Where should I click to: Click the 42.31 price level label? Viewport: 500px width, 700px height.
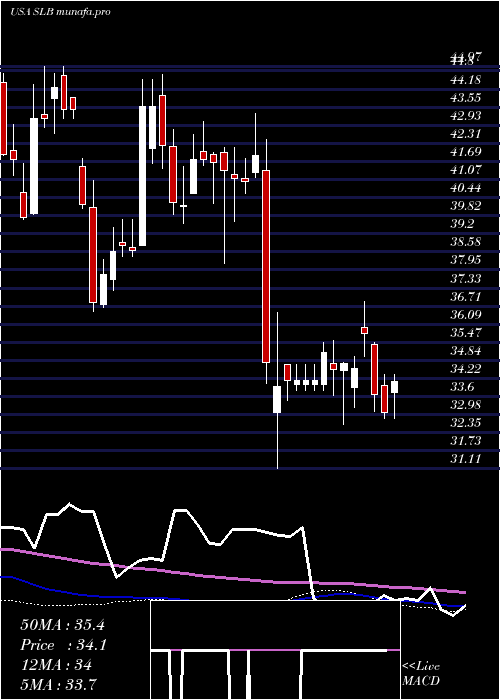pyautogui.click(x=465, y=134)
